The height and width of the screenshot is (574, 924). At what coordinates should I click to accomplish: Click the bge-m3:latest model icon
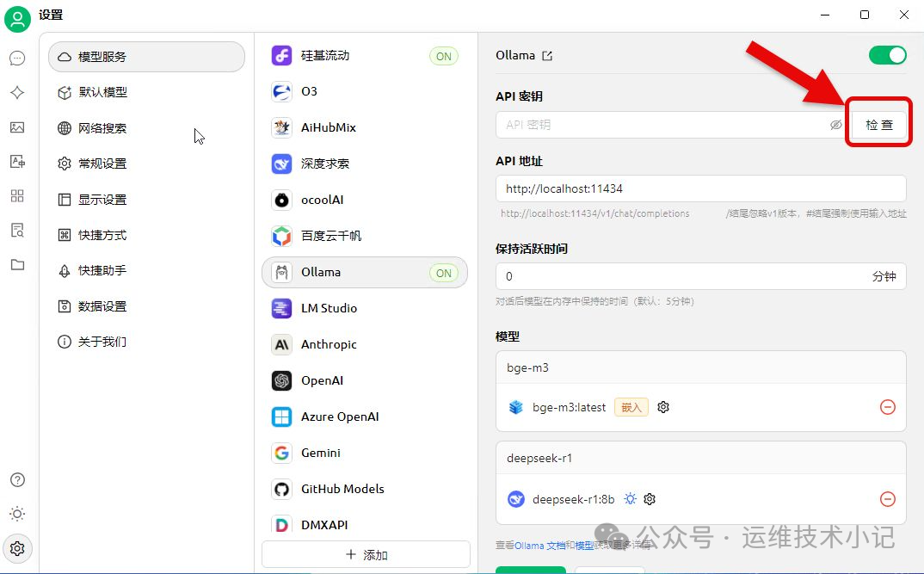tap(516, 407)
